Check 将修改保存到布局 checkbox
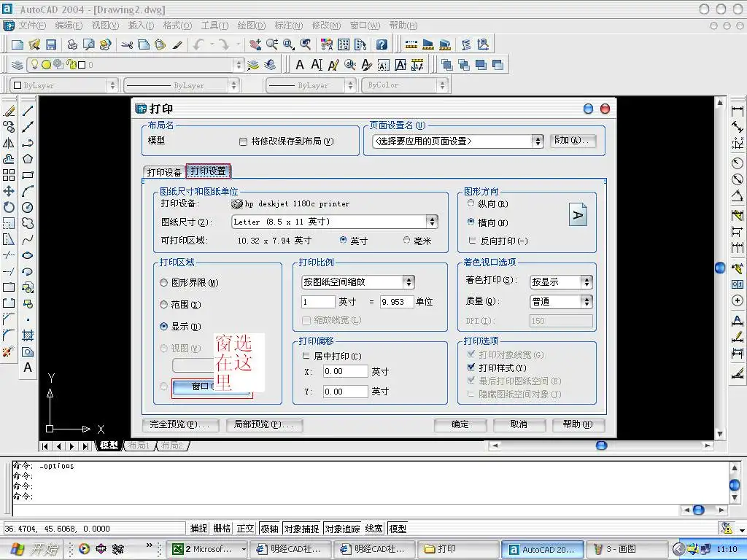Viewport: 747px width, 560px height. point(243,141)
